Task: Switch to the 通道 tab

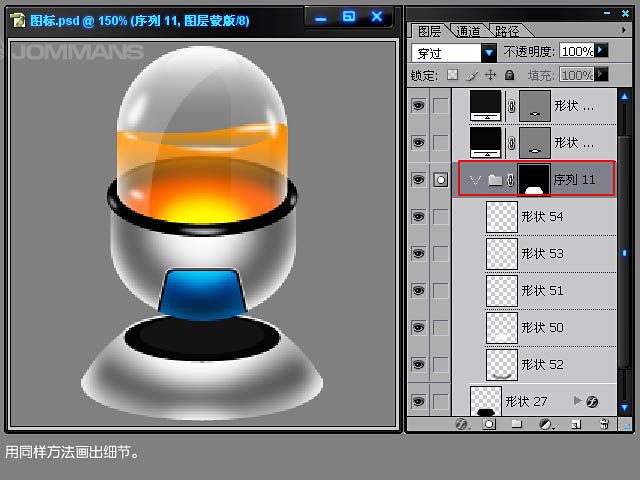Action: 469,31
